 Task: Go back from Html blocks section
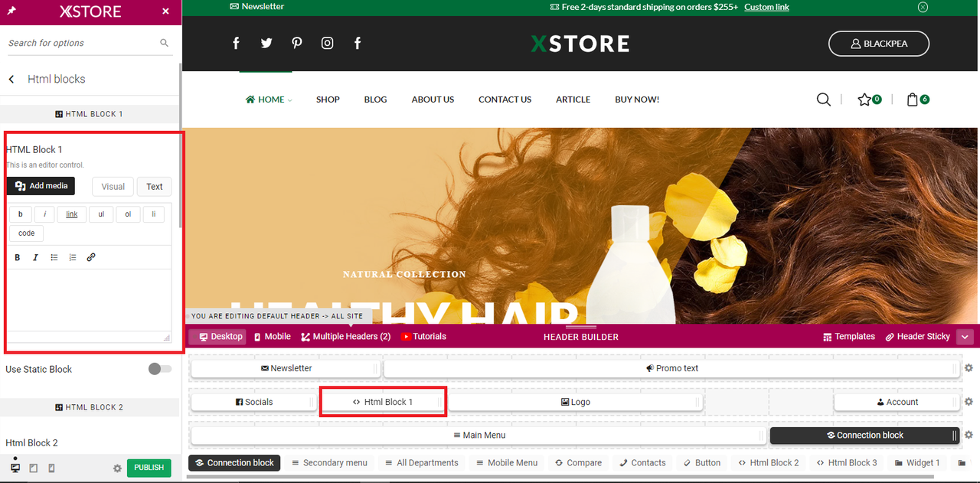click(x=11, y=79)
